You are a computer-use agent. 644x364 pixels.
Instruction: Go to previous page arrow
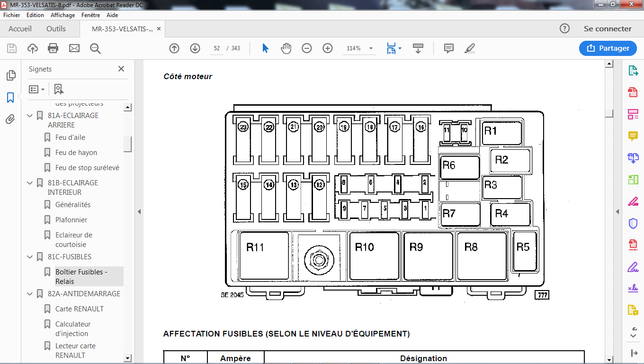174,48
